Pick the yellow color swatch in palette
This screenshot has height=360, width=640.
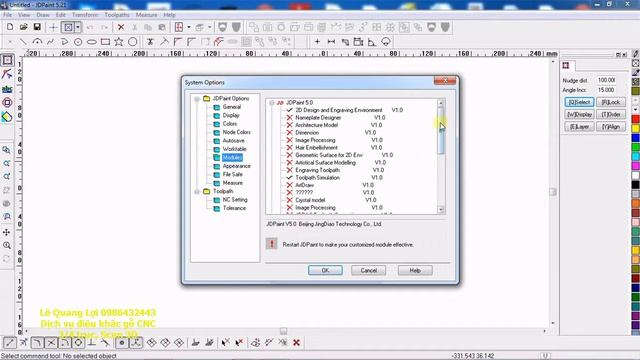(x=636, y=129)
